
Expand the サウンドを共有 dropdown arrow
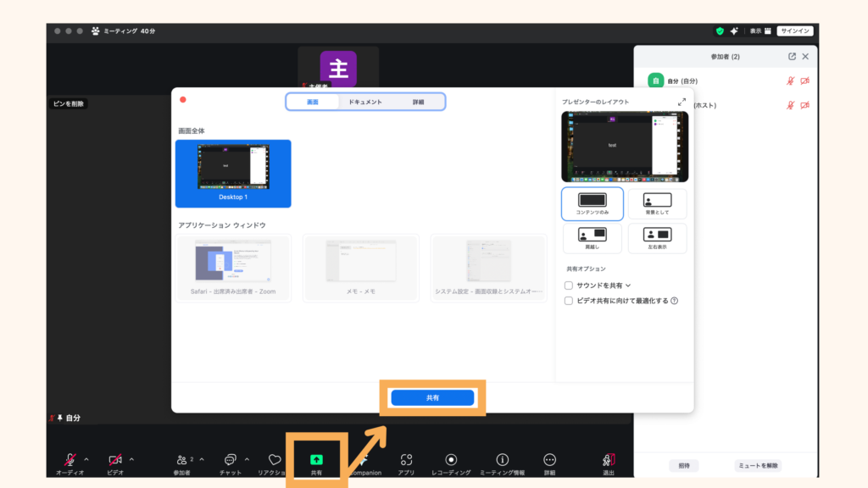pos(628,286)
